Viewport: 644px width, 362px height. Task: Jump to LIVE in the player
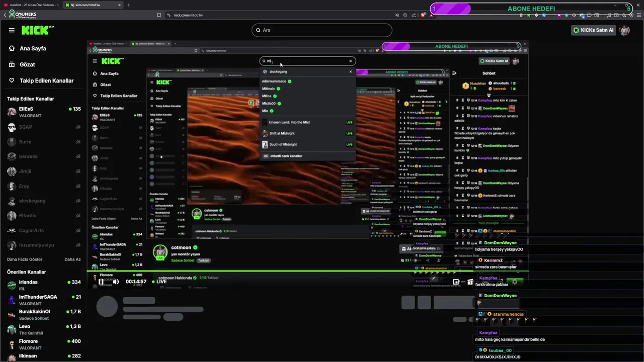click(159, 282)
